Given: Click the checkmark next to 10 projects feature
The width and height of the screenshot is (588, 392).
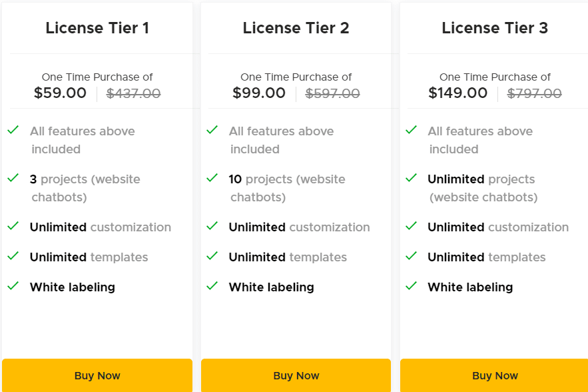Looking at the screenshot, I should [x=212, y=179].
